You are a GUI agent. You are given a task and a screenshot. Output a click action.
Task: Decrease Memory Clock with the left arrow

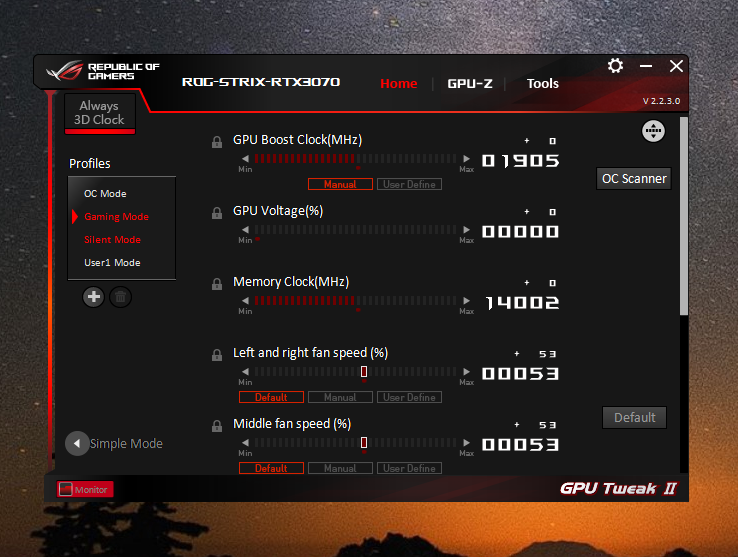click(245, 300)
